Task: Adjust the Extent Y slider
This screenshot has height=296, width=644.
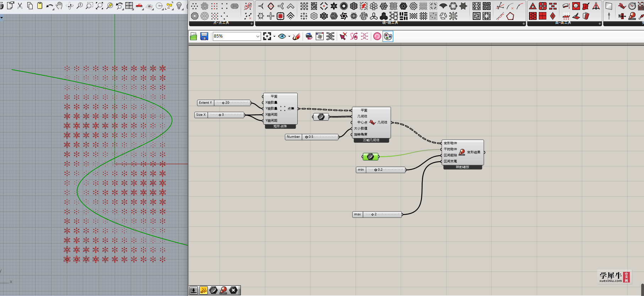Action: pos(224,103)
